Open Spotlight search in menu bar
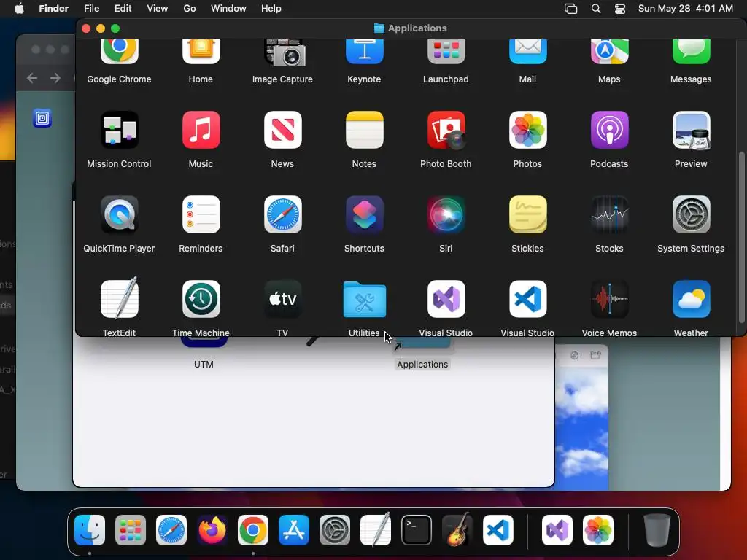The width and height of the screenshot is (747, 560). coord(596,9)
